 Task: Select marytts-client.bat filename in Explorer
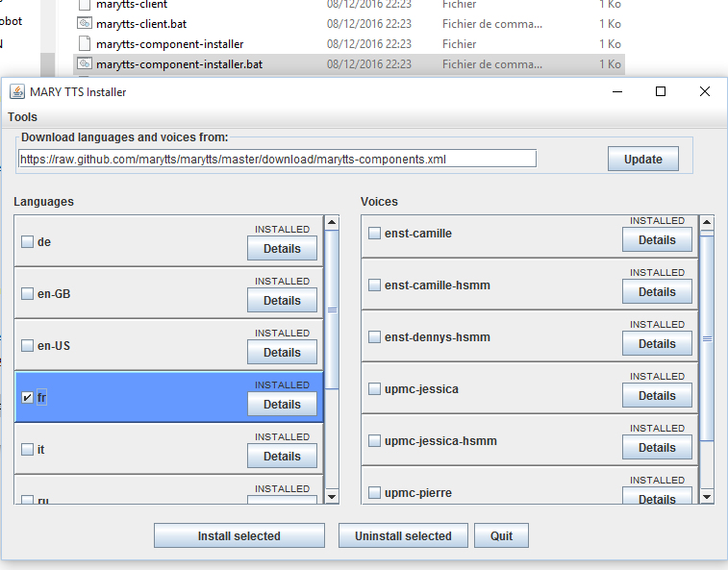(x=141, y=24)
